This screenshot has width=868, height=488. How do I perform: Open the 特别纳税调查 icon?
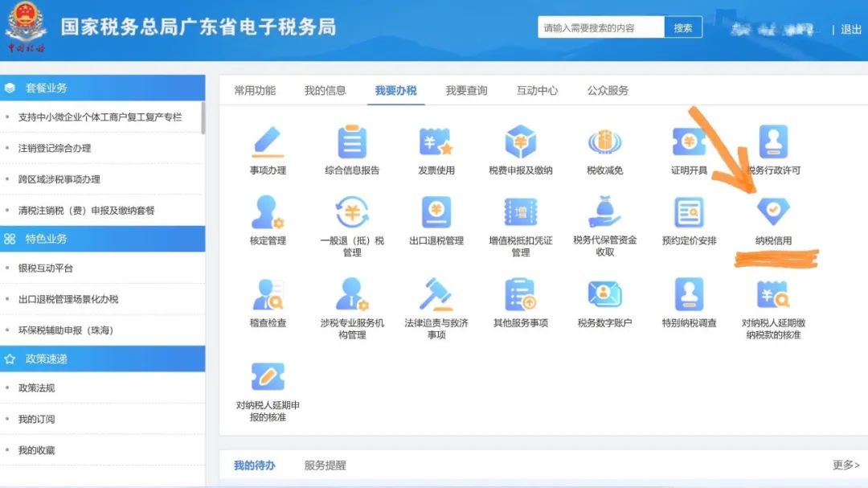(x=689, y=294)
